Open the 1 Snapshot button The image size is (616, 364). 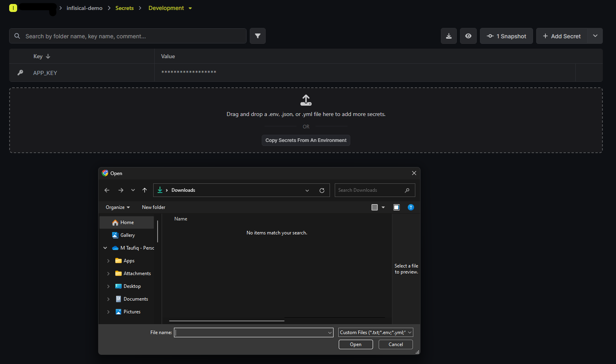tap(506, 36)
